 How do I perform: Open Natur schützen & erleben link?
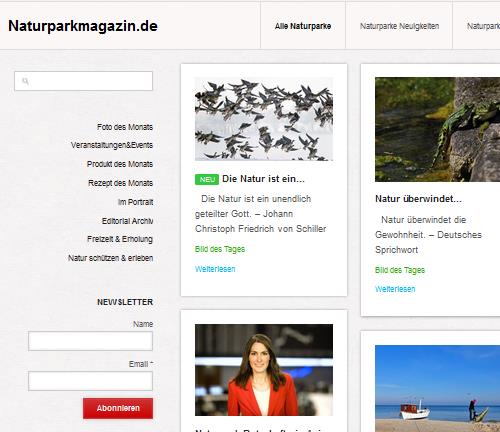click(x=111, y=258)
